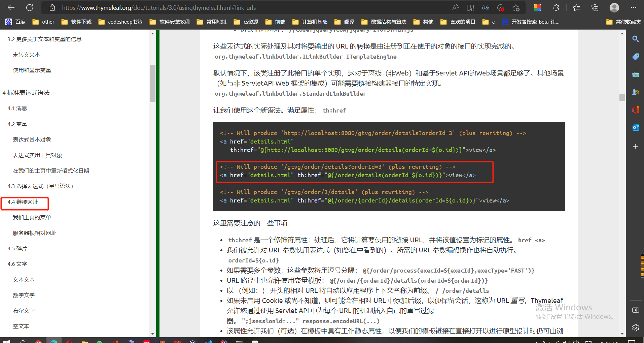Navigate to 空文本 in the contents
The image size is (644, 343).
click(x=21, y=326)
